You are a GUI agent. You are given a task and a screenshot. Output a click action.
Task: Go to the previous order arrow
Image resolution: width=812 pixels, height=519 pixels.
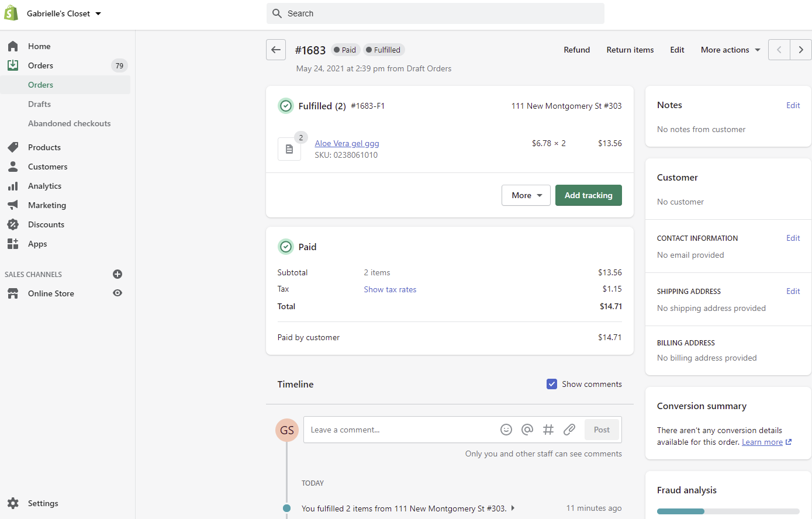click(779, 50)
